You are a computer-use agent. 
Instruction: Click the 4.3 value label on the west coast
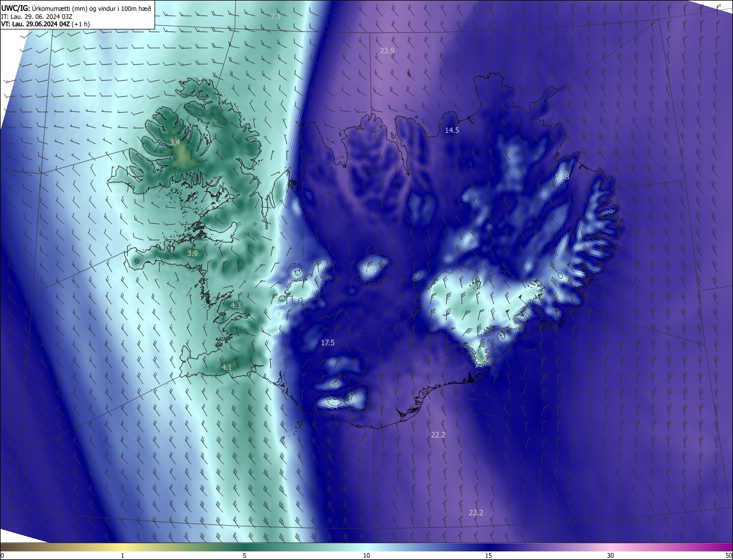[x=235, y=306]
